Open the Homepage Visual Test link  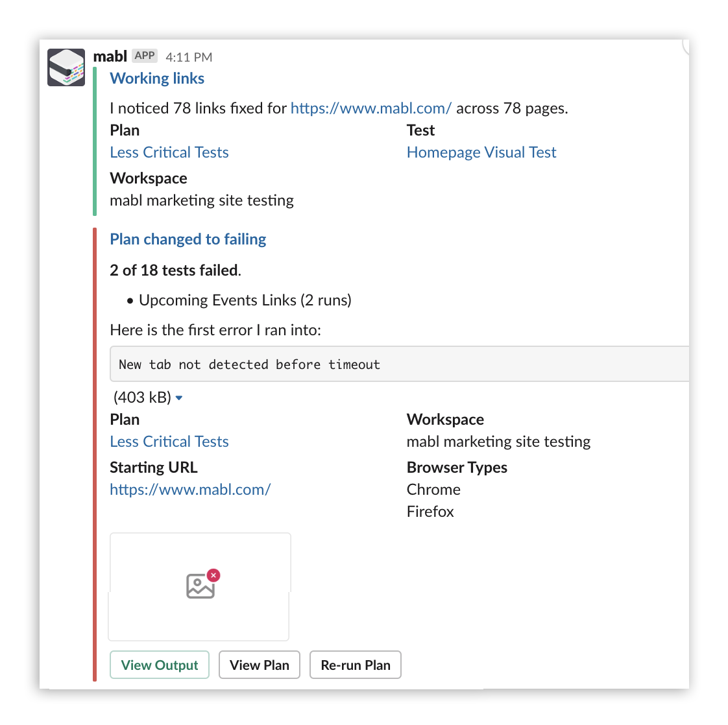pos(481,152)
